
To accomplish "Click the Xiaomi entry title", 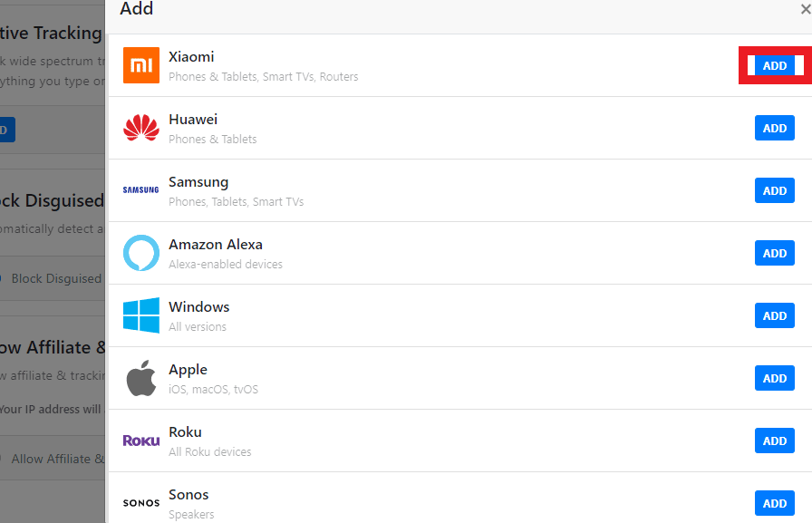I will [191, 56].
